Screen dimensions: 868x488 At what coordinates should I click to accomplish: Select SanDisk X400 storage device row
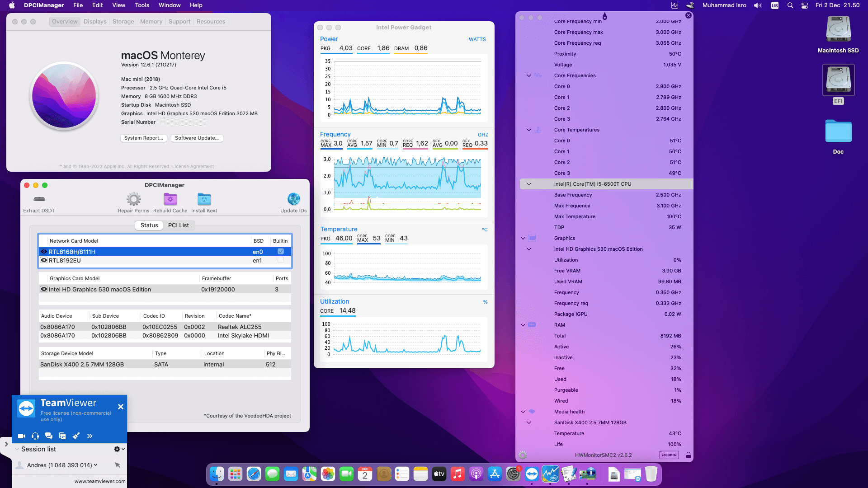pyautogui.click(x=165, y=364)
